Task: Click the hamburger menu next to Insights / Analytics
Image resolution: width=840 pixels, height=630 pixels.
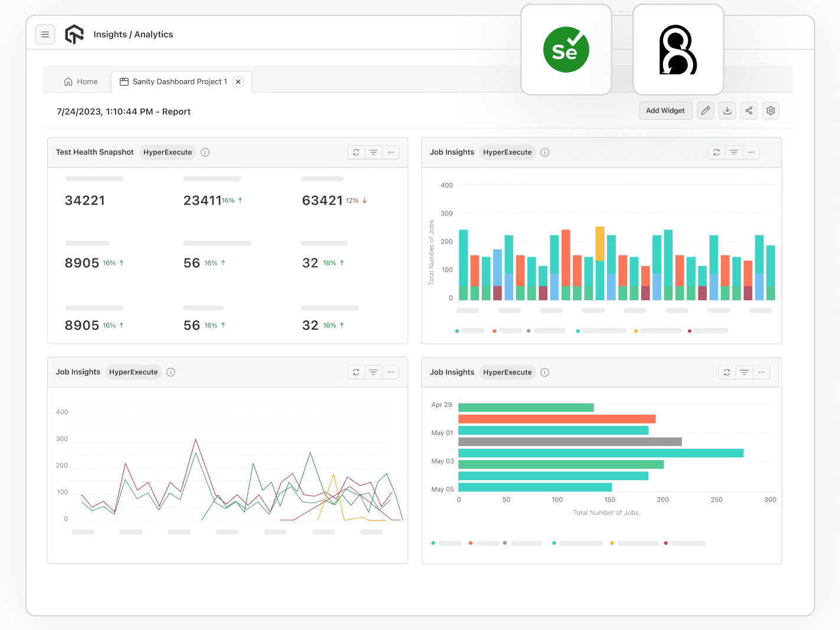Action: 45,34
